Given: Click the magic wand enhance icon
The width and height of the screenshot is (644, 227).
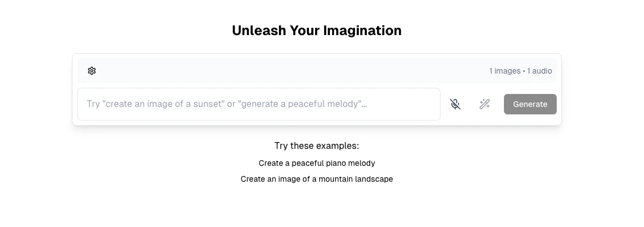Looking at the screenshot, I should [x=484, y=104].
